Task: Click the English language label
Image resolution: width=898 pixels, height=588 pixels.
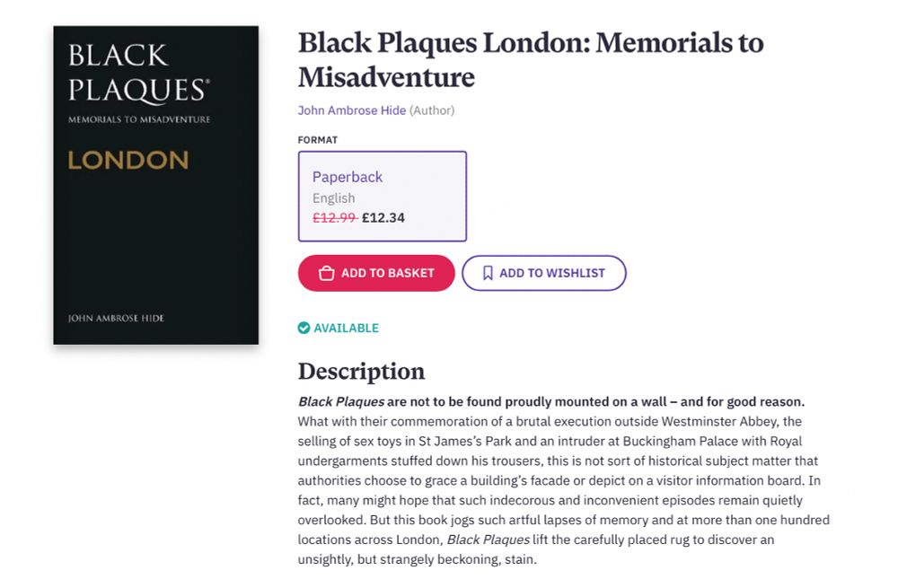Action: click(333, 197)
